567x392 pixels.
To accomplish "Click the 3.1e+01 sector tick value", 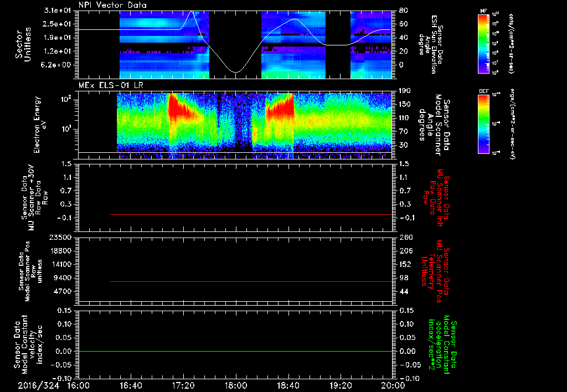I will click(59, 11).
